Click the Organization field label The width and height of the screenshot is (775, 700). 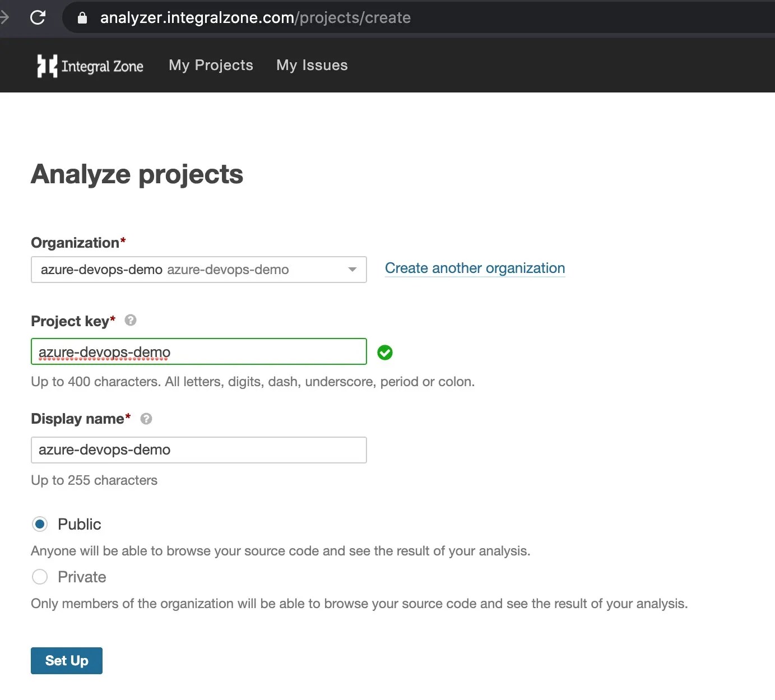[x=78, y=243]
